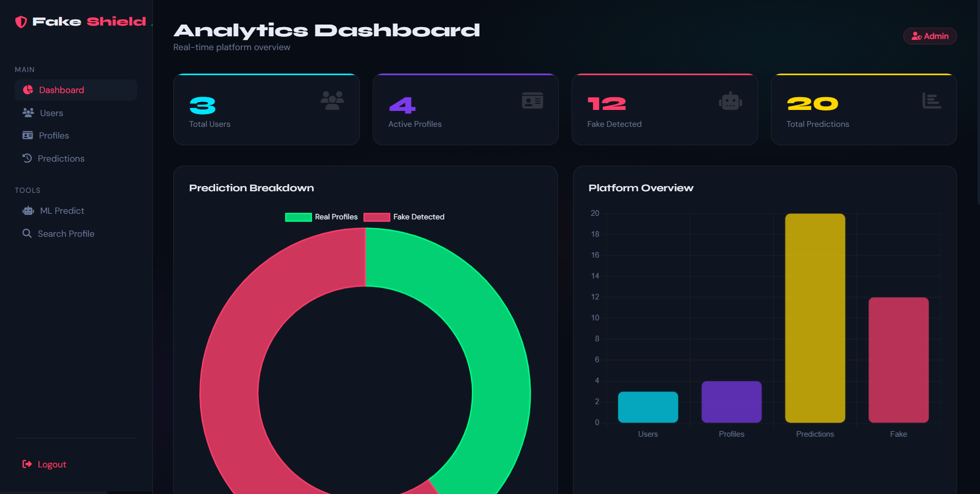Click the MAIN sidebar section header
Screen dimensions: 980x494
(25, 70)
